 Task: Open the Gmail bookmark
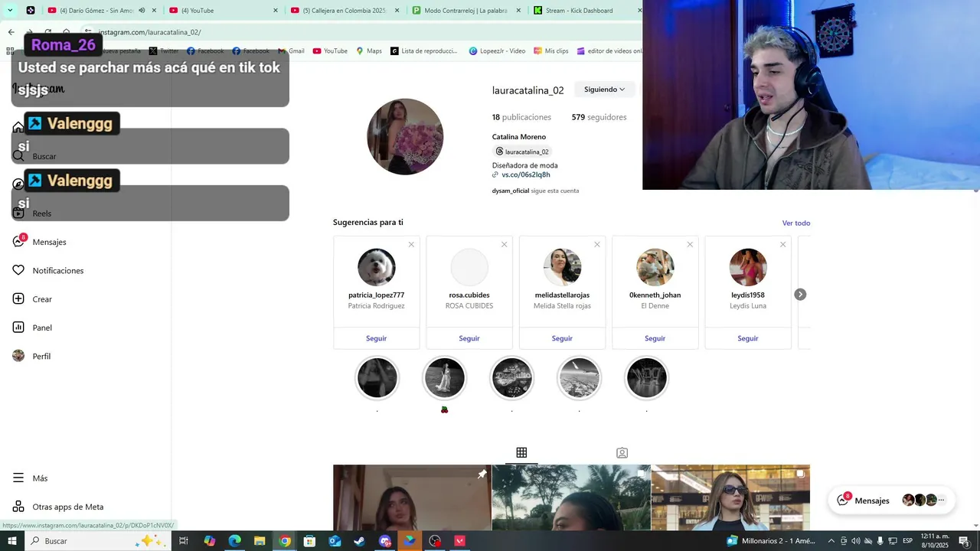291,51
